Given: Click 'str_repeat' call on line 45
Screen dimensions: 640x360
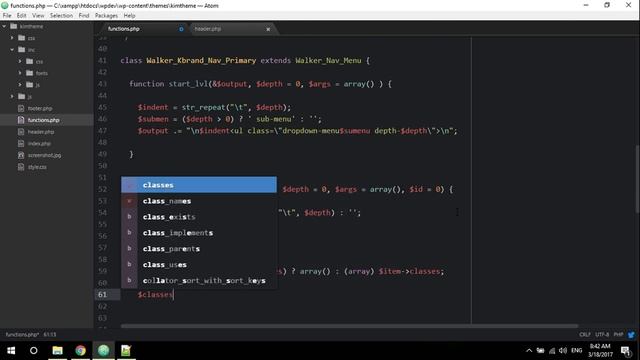Looking at the screenshot, I should point(203,107).
